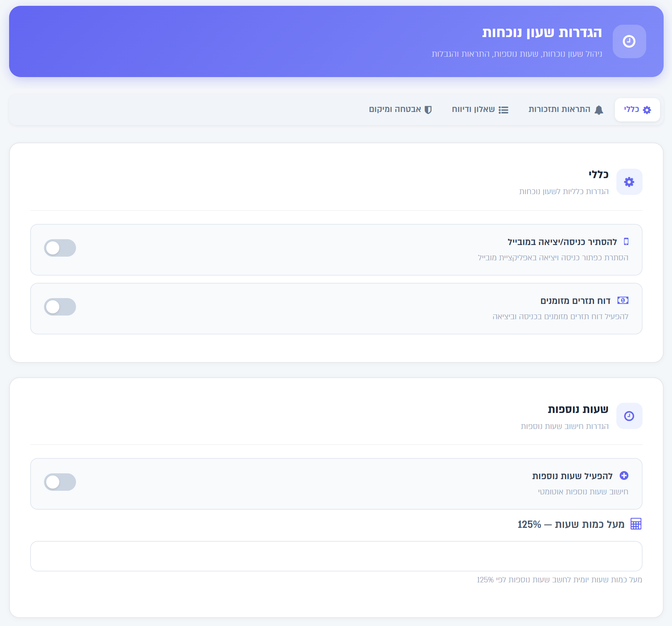This screenshot has height=626, width=672.
Task: Switch to the התראות ותזכורות tab
Action: (566, 110)
